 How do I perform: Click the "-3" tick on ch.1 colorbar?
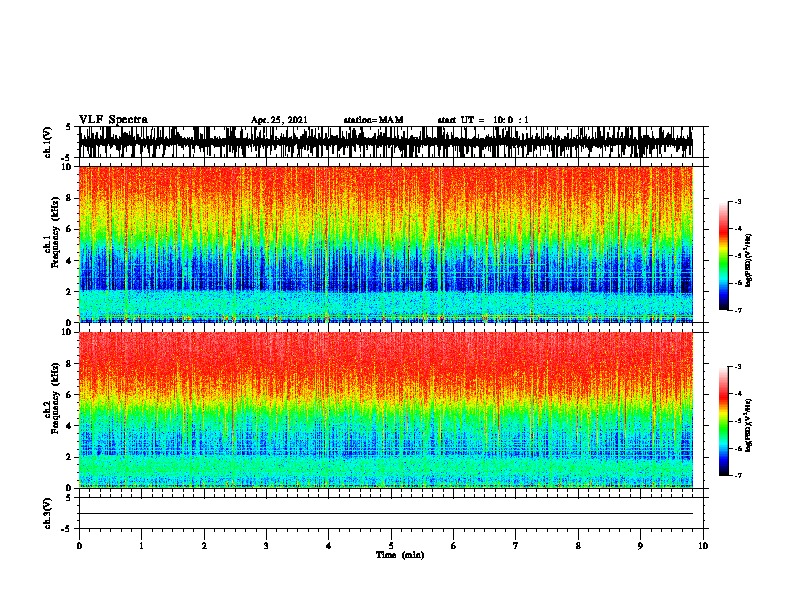point(737,202)
